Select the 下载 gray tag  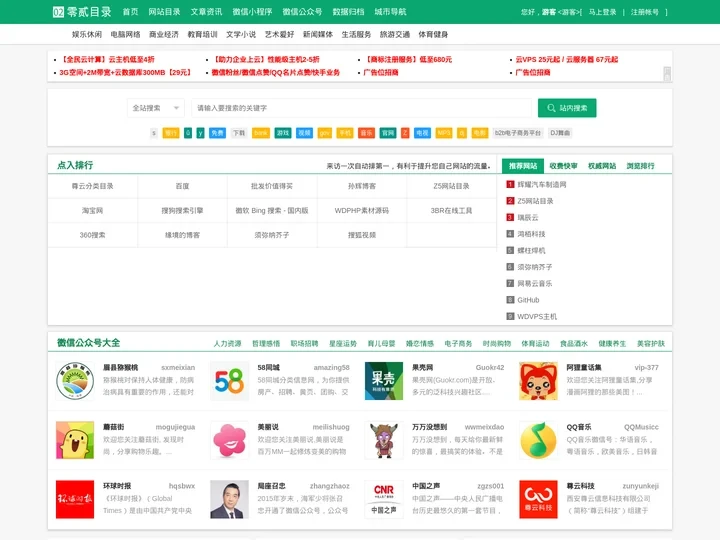[239, 133]
